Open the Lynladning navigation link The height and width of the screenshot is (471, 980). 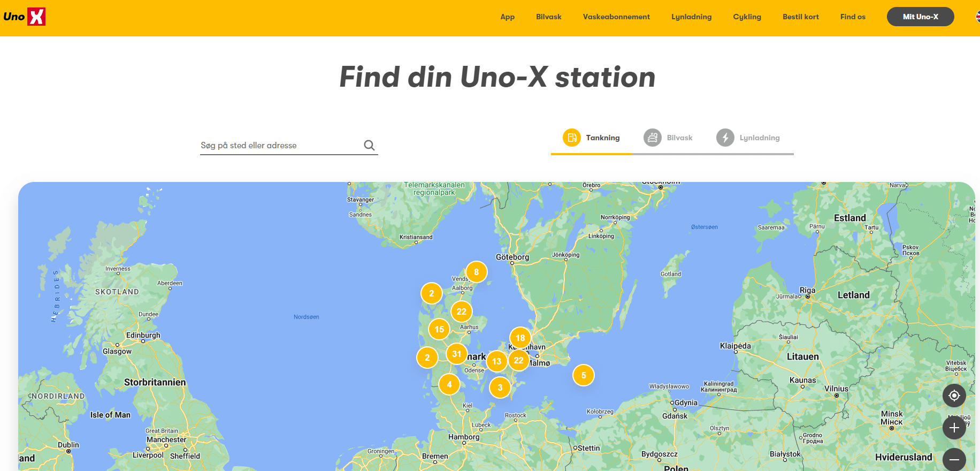[x=691, y=17]
